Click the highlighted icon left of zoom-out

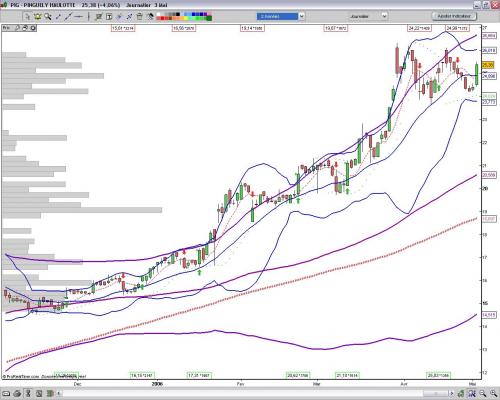(472, 394)
